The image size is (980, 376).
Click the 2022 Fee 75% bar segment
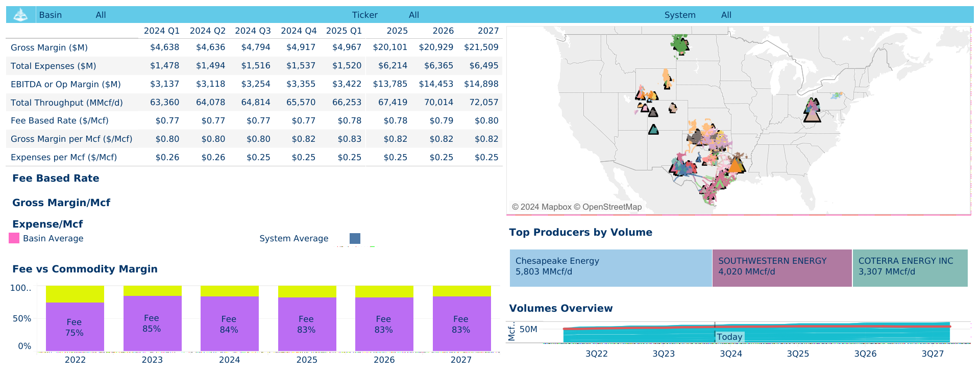coord(75,327)
